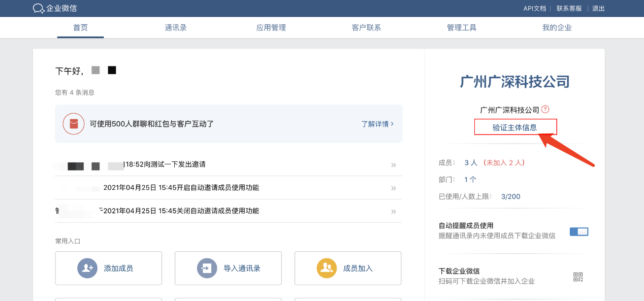Expand the 开启自动邀请成员使用功能 message chevron
Viewport: 644px width, 301px height.
point(394,188)
